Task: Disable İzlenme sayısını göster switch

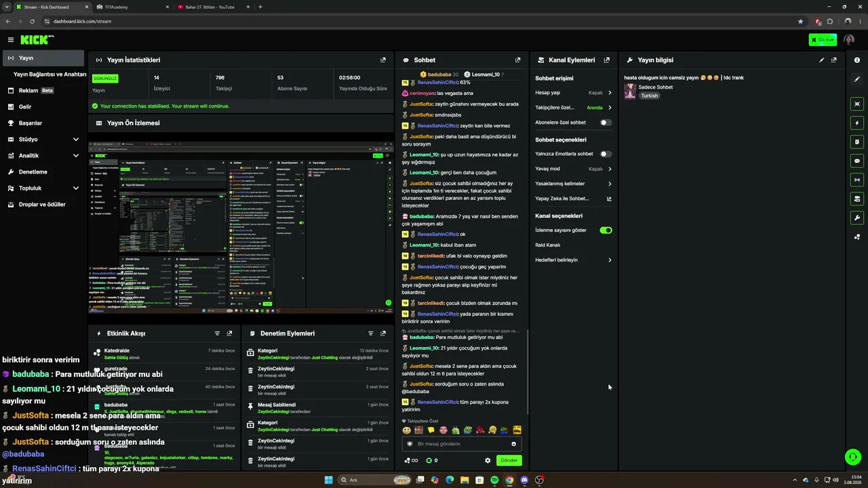Action: (606, 230)
